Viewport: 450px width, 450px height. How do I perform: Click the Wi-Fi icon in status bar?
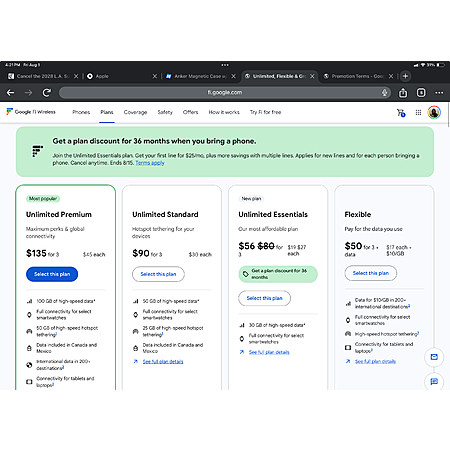coord(423,65)
